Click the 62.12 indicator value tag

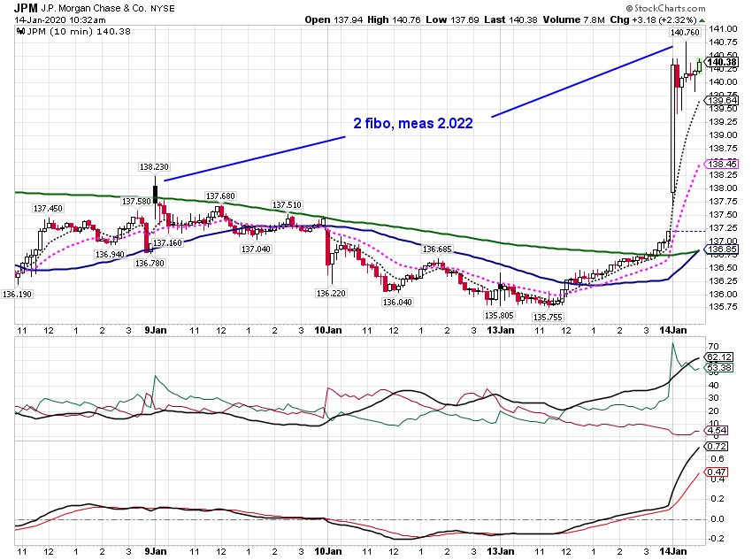tap(719, 357)
